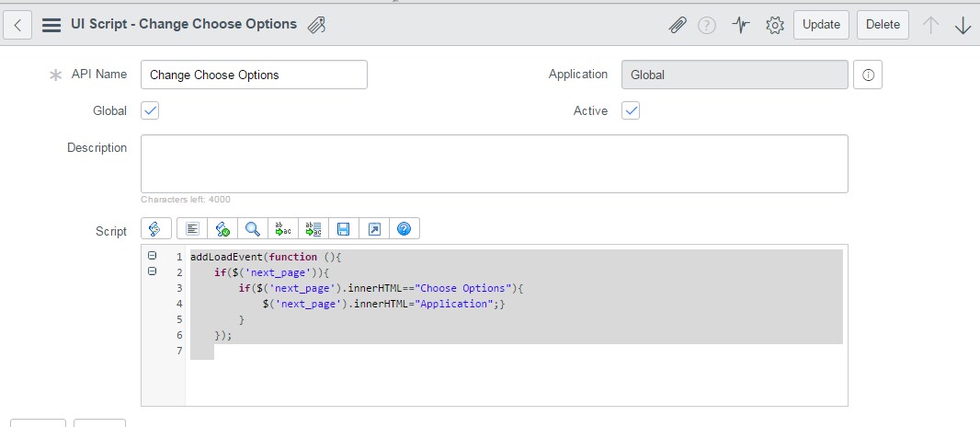Image resolution: width=980 pixels, height=427 pixels.
Task: Save the script with floppy disk icon
Action: (x=343, y=229)
